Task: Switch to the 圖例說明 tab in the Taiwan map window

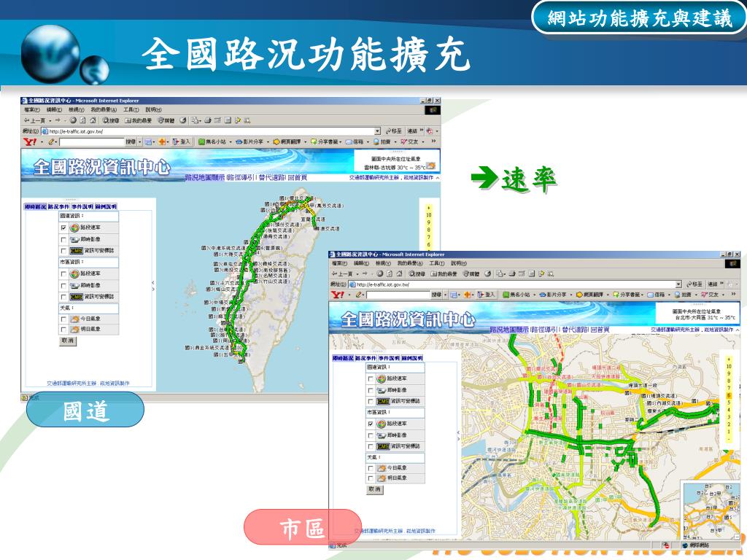Action: (105, 206)
